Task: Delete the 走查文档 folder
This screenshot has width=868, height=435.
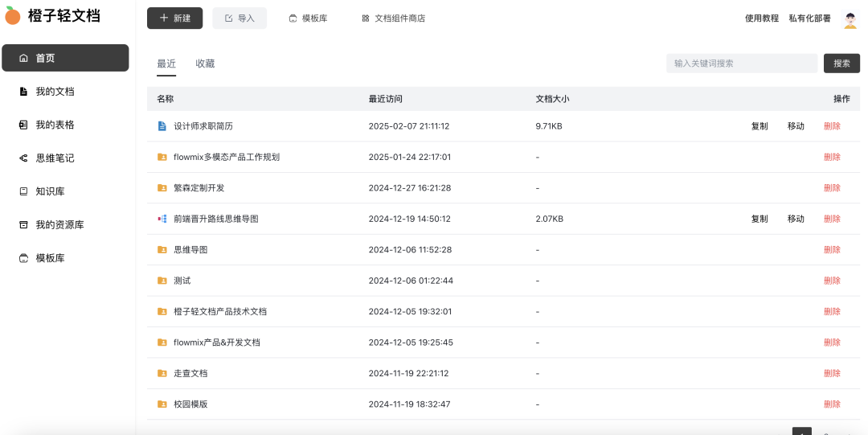Action: tap(832, 374)
